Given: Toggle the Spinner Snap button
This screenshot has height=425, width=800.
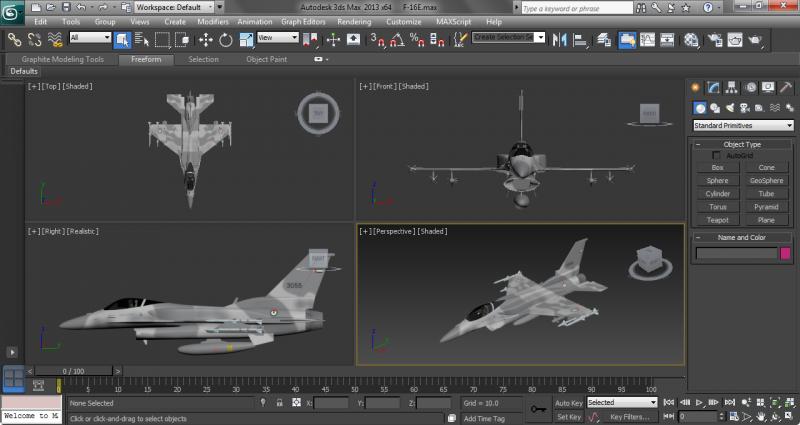Looking at the screenshot, I should tap(437, 39).
